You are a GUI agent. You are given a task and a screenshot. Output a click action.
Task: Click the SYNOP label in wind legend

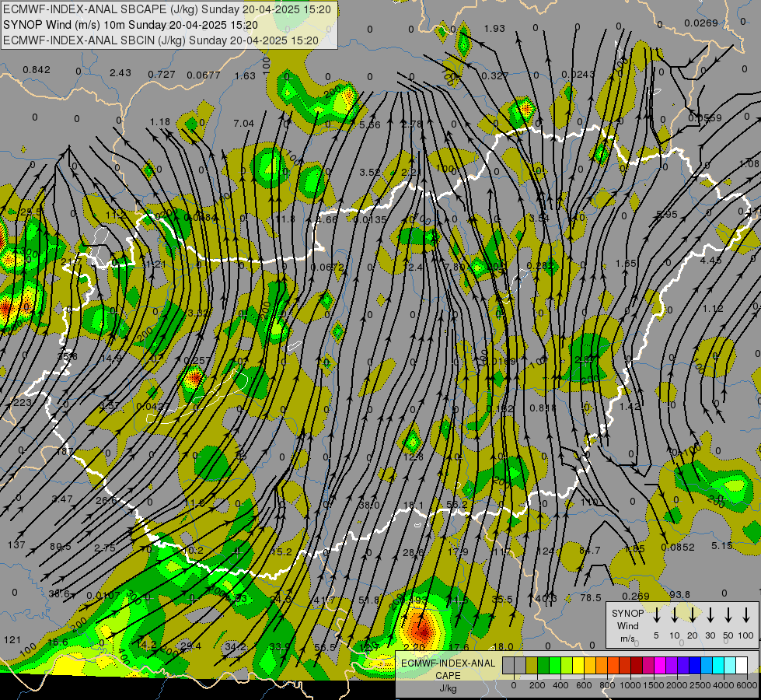[x=627, y=613]
